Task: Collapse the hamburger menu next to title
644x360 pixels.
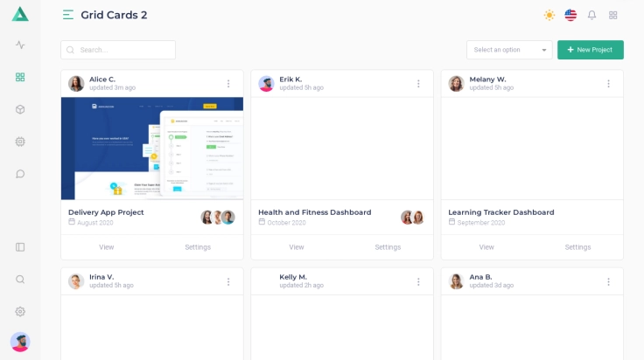Action: [x=68, y=15]
